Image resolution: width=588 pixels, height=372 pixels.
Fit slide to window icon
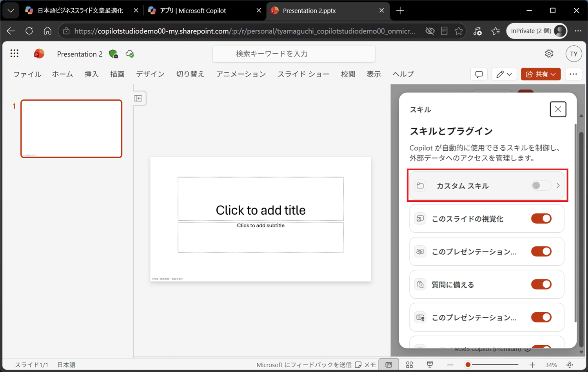click(x=570, y=365)
